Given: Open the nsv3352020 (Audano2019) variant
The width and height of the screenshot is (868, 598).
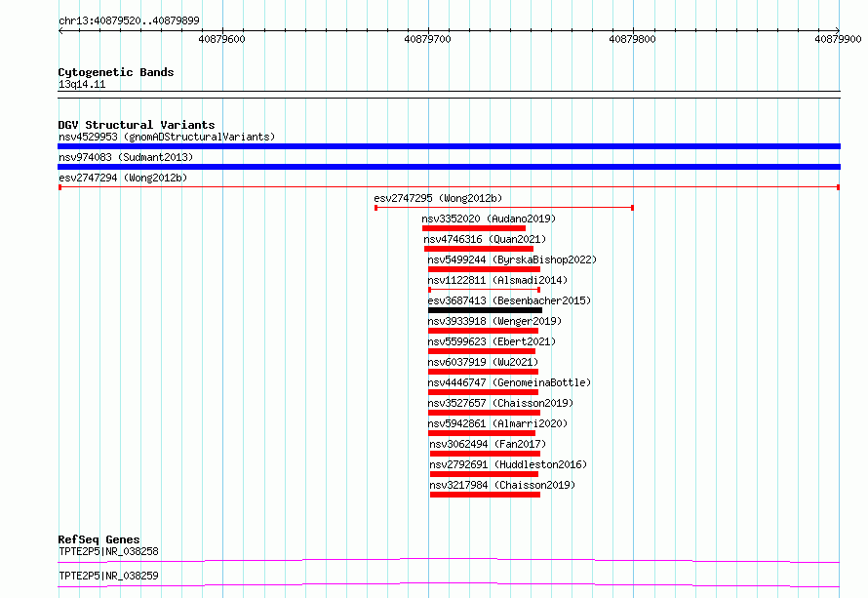Looking at the screenshot, I should click(489, 219).
